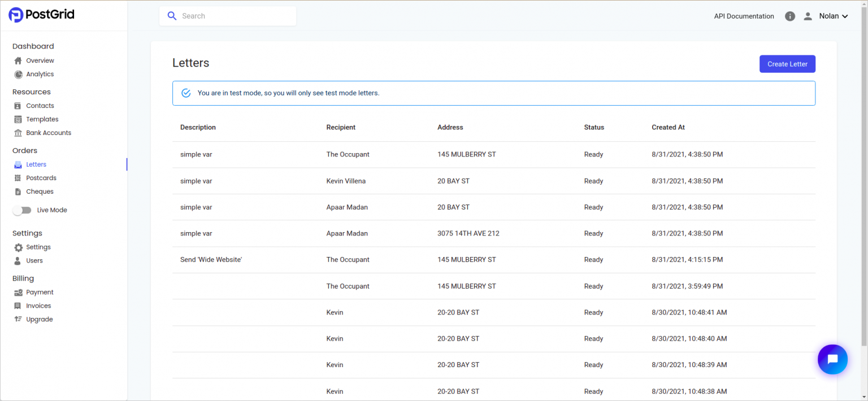868x401 pixels.
Task: Click the Recipient column header
Action: (341, 128)
